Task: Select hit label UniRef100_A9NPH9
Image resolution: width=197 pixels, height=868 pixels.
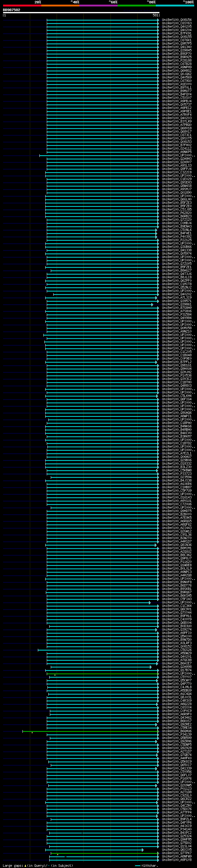Action: [x=177, y=67]
